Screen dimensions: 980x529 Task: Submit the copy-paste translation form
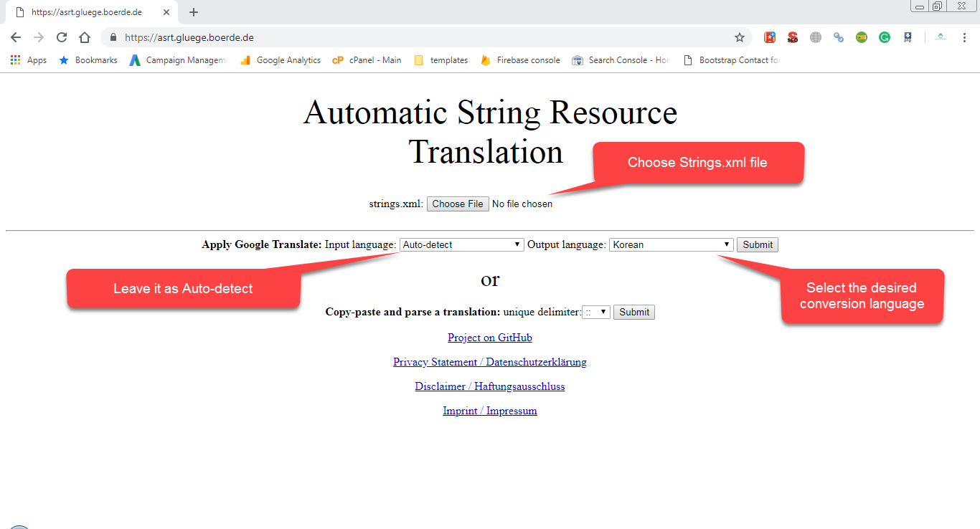[634, 312]
